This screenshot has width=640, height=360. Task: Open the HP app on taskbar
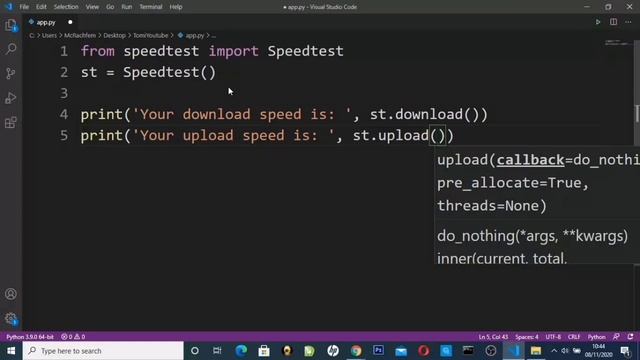click(x=333, y=351)
